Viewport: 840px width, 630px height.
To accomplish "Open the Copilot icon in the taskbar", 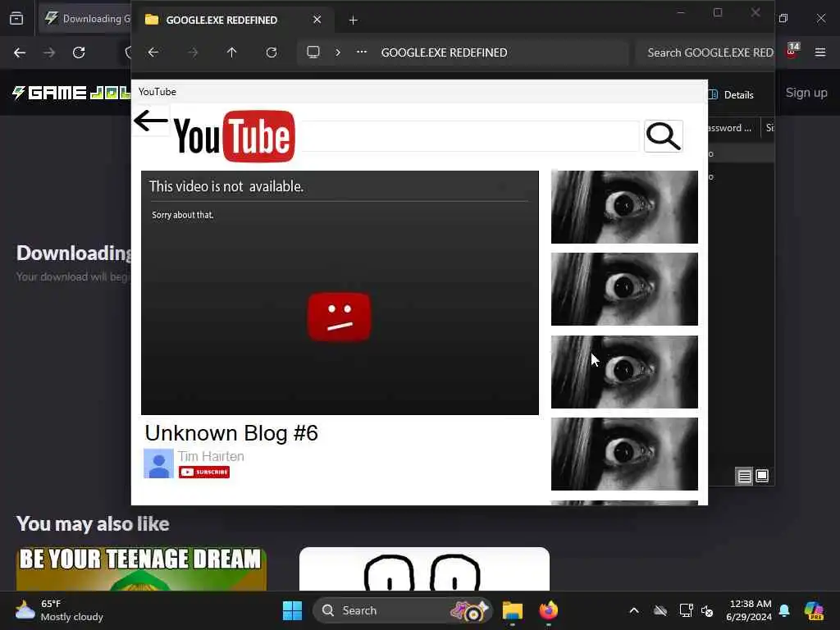I will pyautogui.click(x=814, y=610).
